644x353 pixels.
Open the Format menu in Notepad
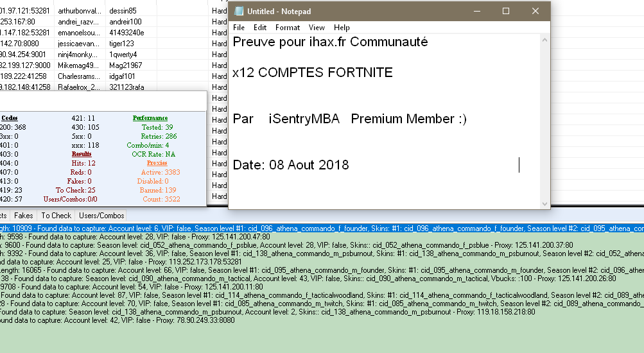click(x=288, y=28)
